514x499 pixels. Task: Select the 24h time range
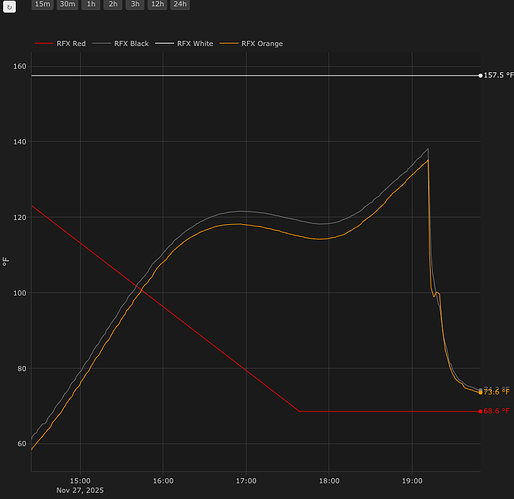pos(180,4)
